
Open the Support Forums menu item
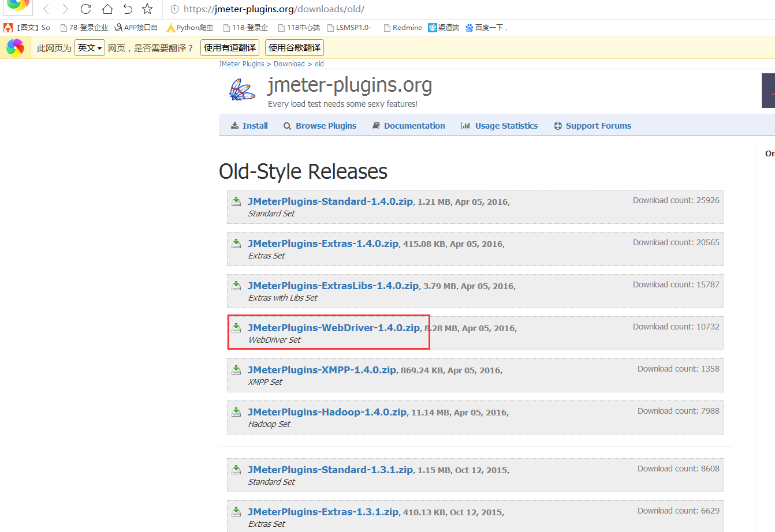[x=593, y=126]
